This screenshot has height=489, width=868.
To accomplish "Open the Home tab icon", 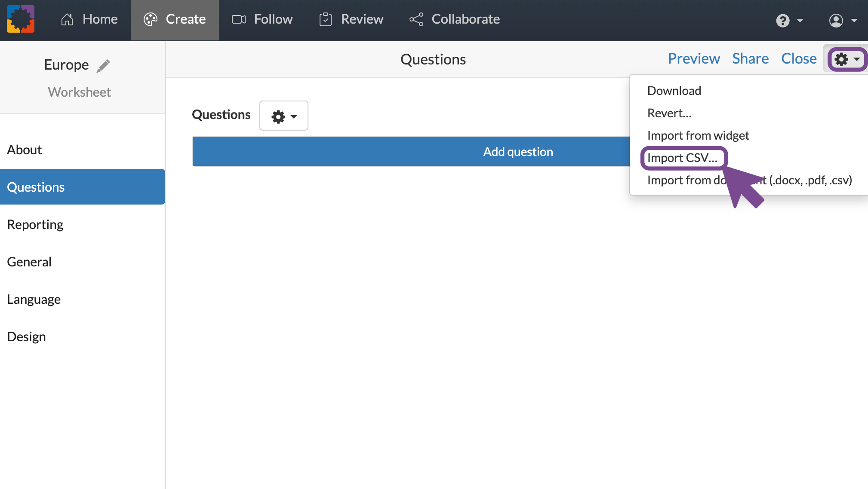I will (67, 19).
